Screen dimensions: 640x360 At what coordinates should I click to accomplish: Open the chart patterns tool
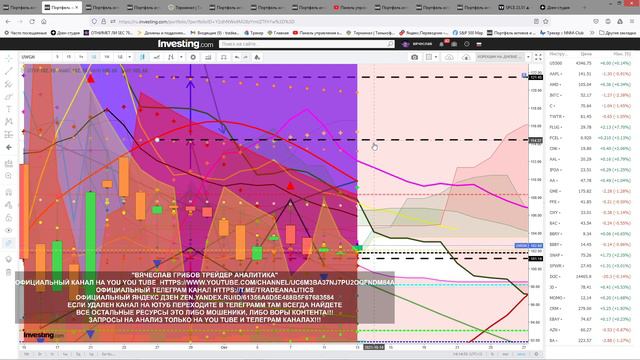pos(9,122)
